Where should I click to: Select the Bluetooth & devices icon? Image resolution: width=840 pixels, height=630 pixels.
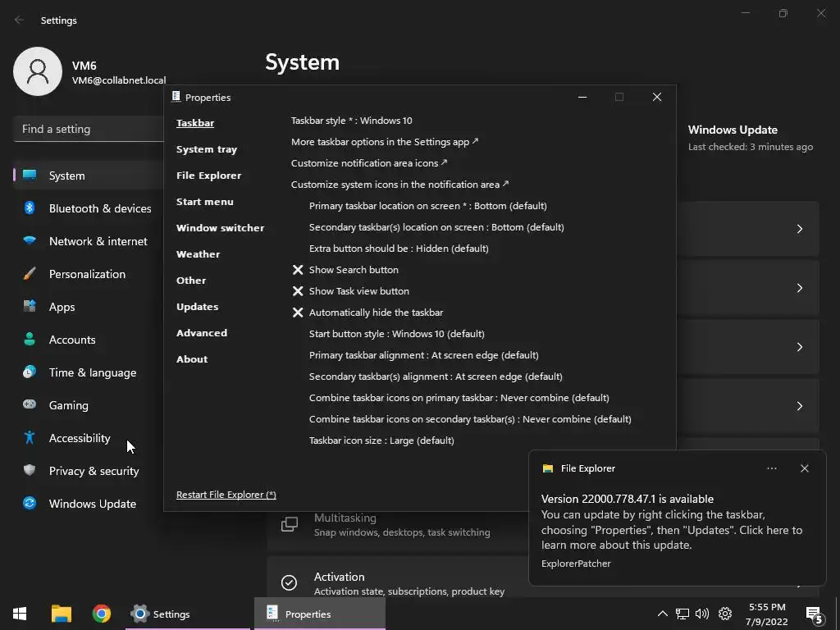click(x=30, y=208)
